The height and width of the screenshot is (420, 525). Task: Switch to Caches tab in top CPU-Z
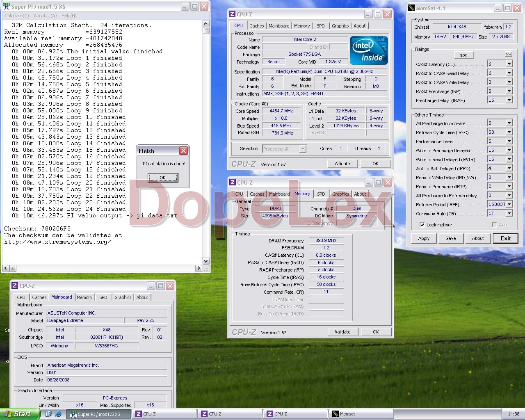tap(257, 26)
